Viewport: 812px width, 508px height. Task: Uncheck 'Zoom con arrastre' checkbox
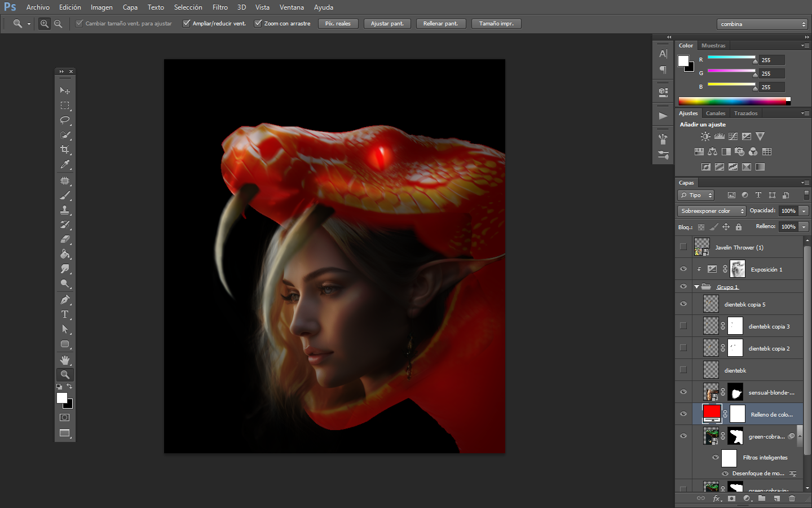(x=258, y=24)
